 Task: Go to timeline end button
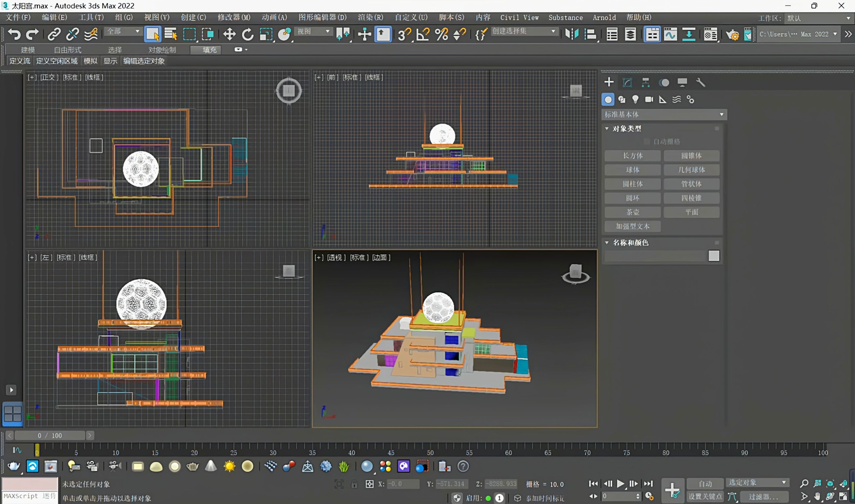[648, 483]
